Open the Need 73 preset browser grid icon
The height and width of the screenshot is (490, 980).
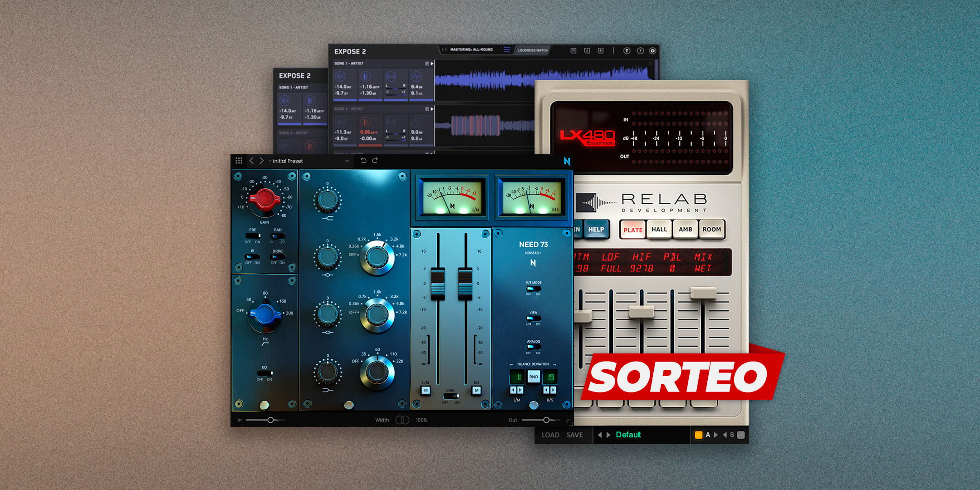click(x=239, y=161)
